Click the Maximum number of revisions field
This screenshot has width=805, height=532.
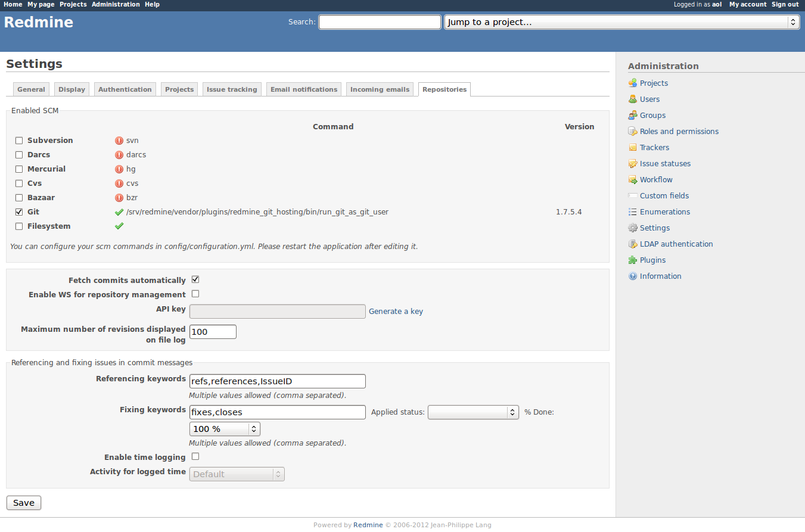point(213,332)
